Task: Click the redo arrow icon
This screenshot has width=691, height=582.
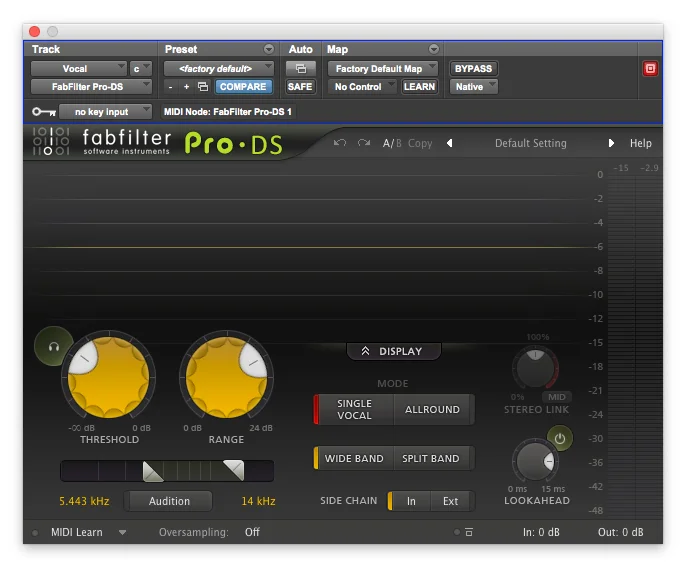Action: [364, 143]
